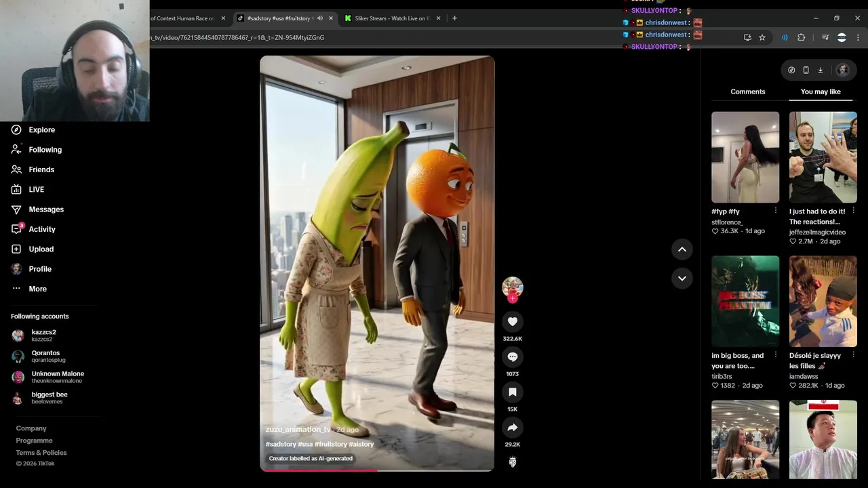Screen dimensions: 868x488
Task: Open the user avatar menu at the top right
Action: [x=842, y=70]
